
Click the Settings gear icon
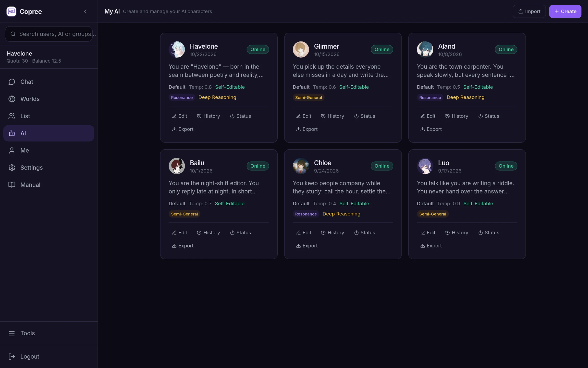(x=12, y=168)
